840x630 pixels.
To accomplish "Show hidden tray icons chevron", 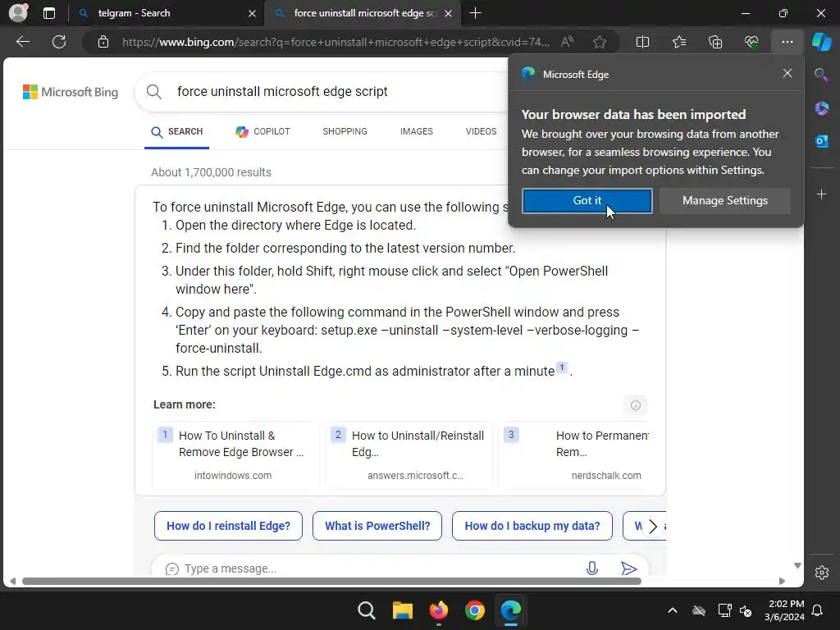I will (673, 610).
